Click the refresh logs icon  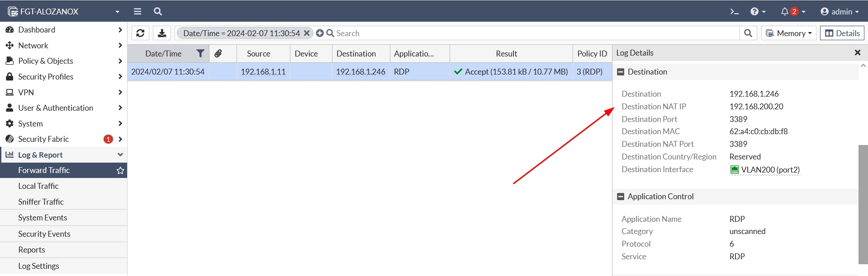point(140,33)
